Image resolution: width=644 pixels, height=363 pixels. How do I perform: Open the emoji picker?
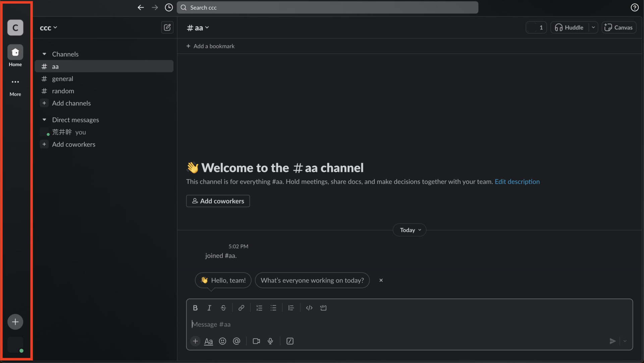tap(223, 341)
